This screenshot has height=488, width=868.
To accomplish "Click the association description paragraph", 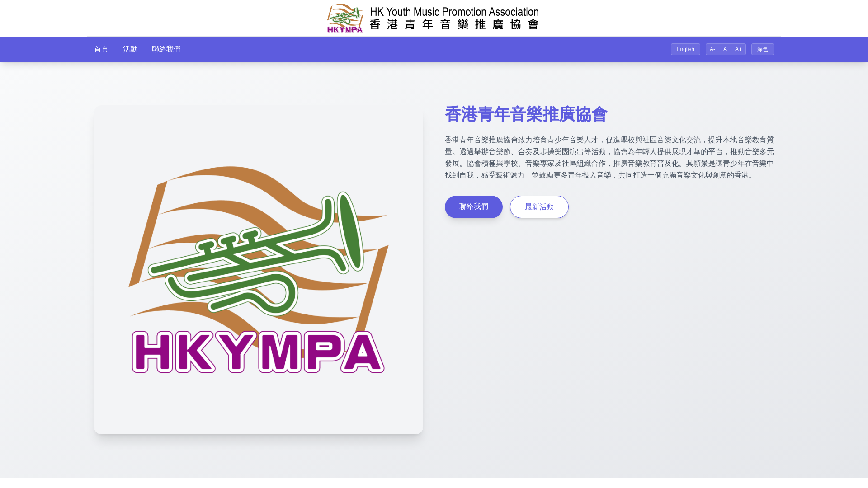I will 609,158.
